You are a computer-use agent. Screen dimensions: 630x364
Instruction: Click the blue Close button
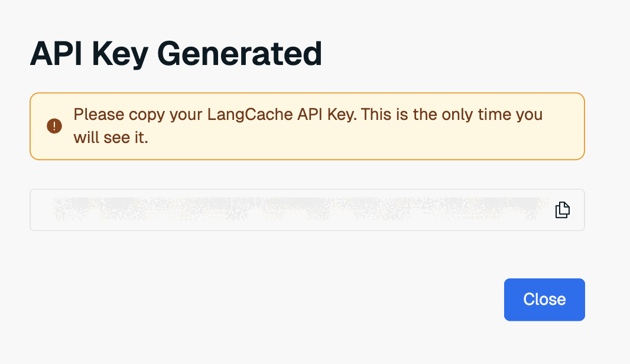pyautogui.click(x=544, y=300)
